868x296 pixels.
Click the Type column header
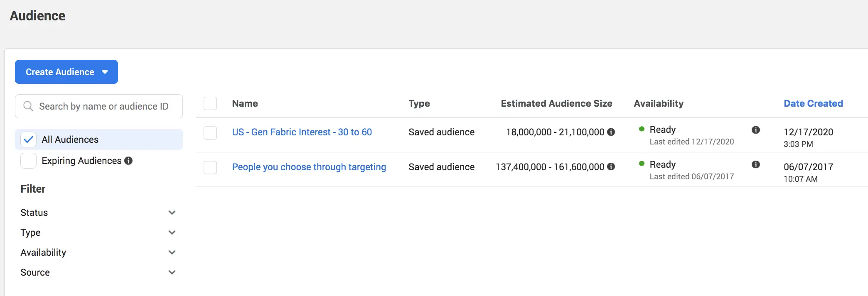tap(419, 103)
